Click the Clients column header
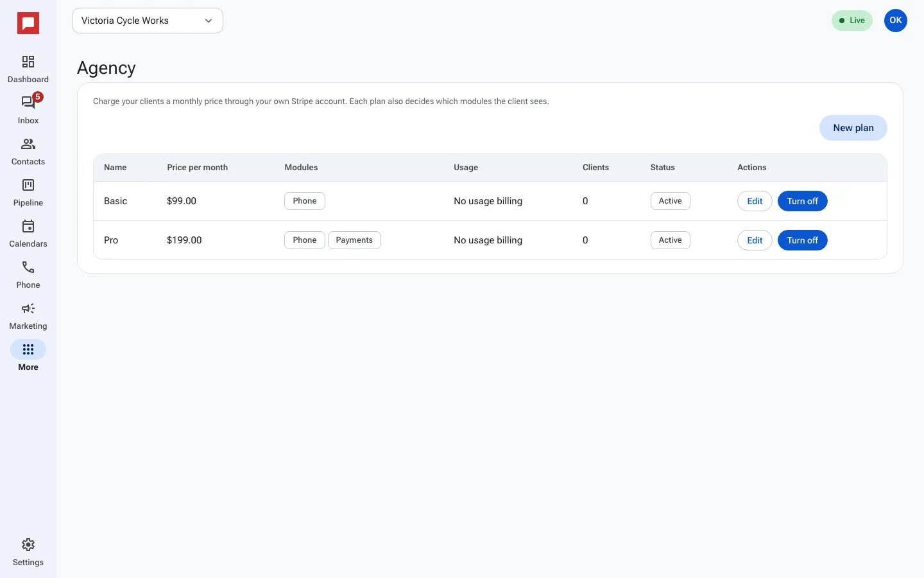Image resolution: width=924 pixels, height=578 pixels. tap(595, 168)
